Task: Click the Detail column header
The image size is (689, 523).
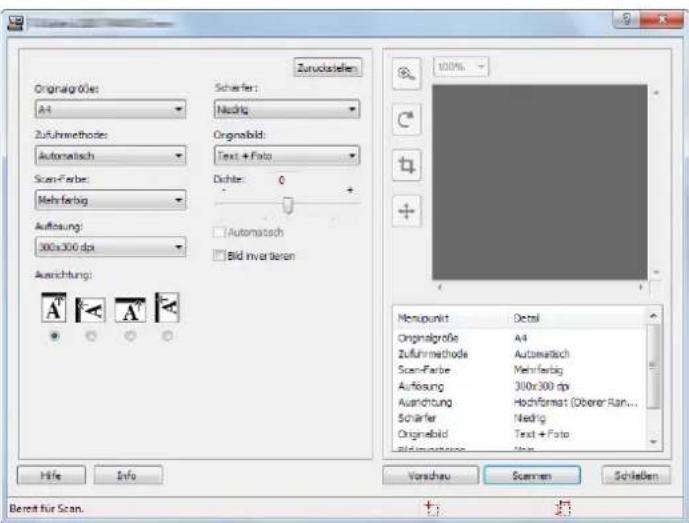Action: [526, 318]
